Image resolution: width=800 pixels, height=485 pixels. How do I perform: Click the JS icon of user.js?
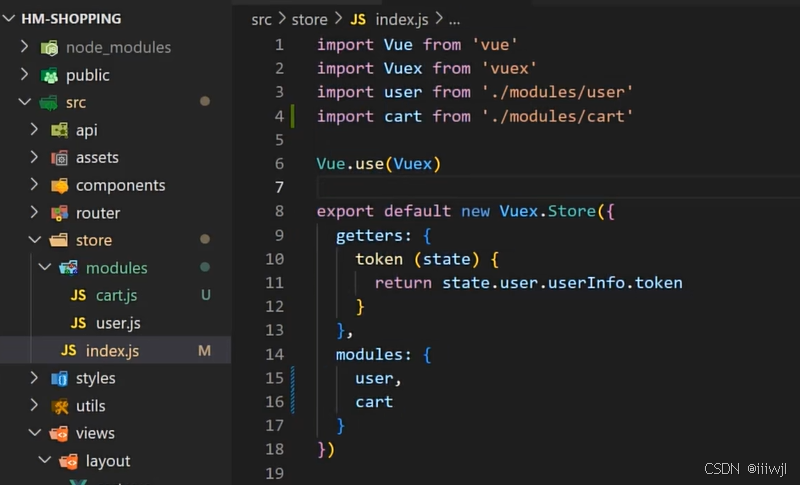(x=78, y=323)
